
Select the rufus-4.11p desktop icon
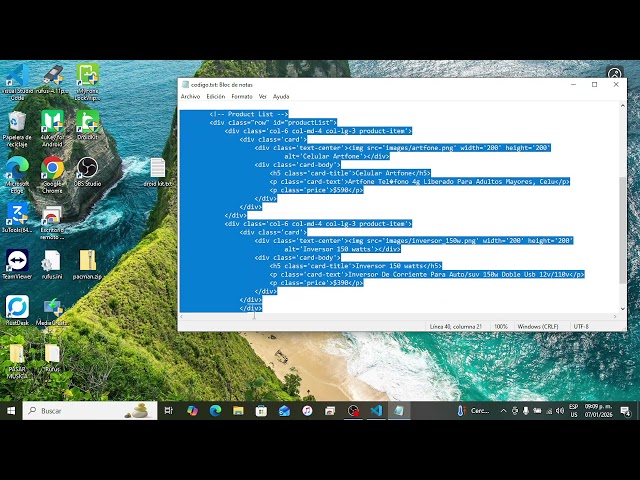point(52,80)
